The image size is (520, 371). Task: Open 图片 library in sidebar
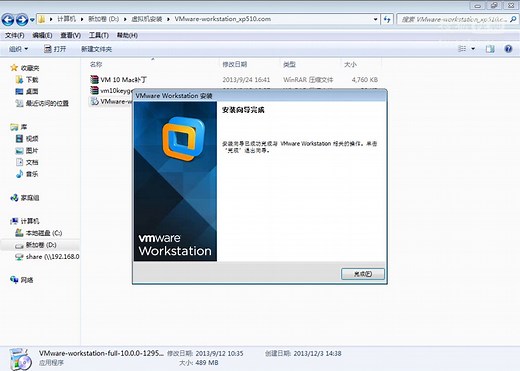[x=32, y=151]
